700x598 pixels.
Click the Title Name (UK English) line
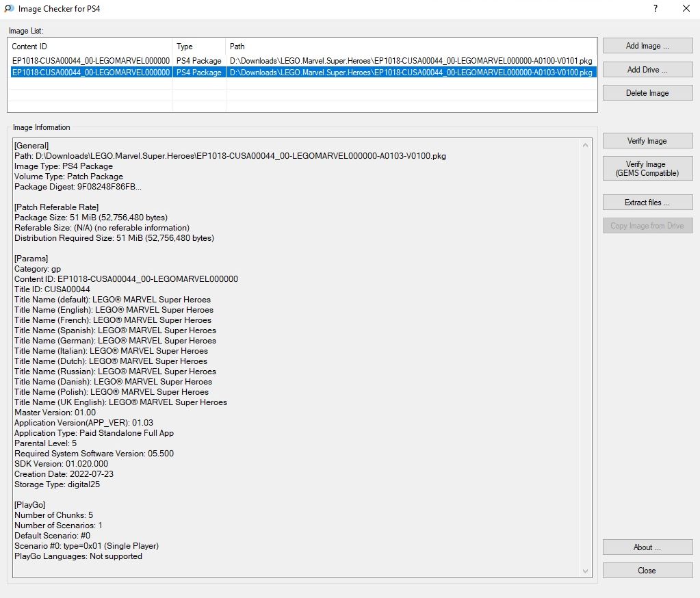click(x=120, y=402)
